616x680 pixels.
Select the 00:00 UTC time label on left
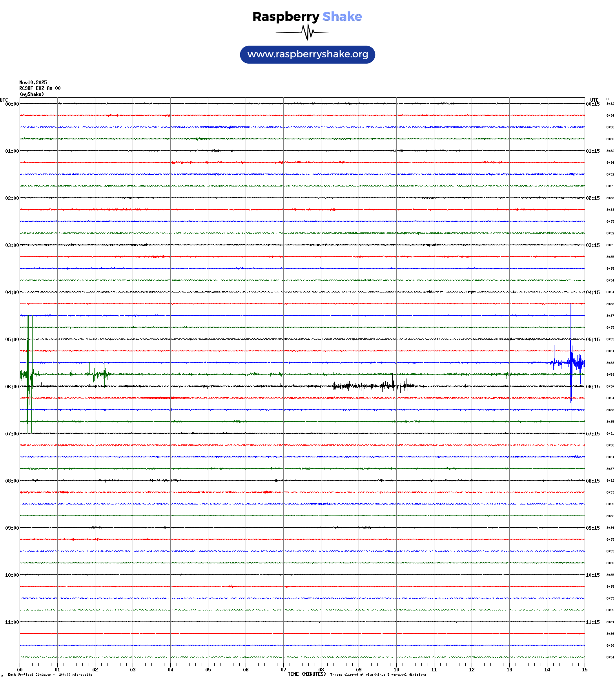coord(12,104)
